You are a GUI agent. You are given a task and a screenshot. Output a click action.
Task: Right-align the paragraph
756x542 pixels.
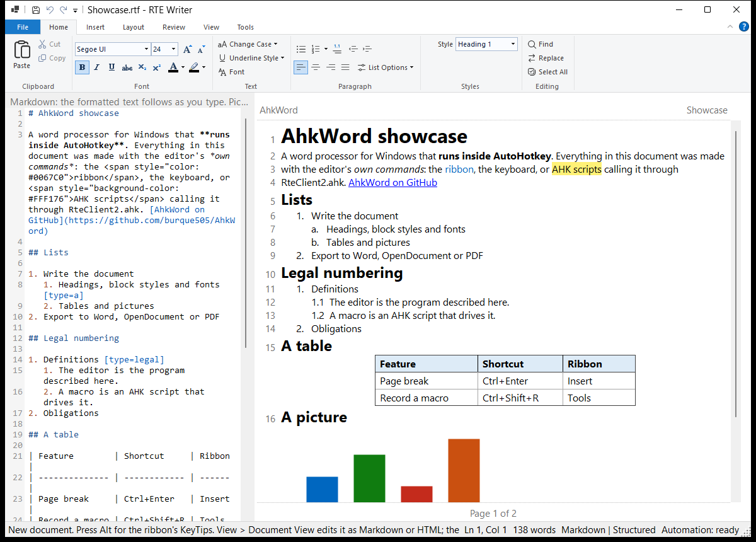click(331, 67)
